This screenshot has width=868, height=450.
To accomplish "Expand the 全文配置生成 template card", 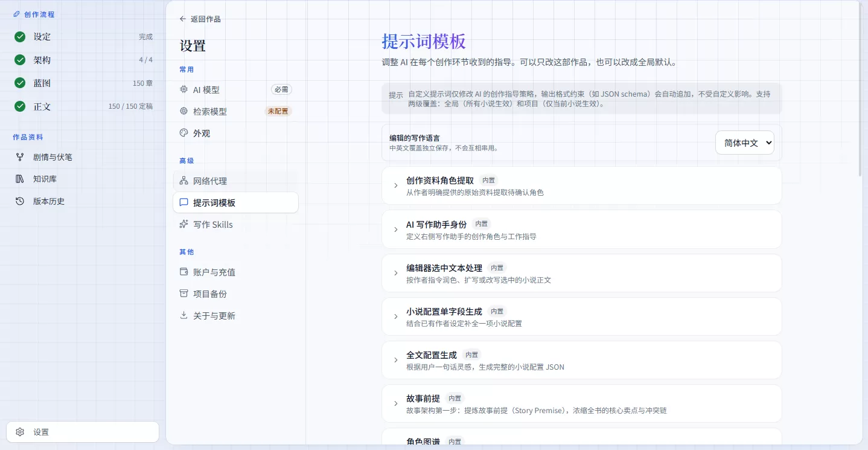I will coord(582,360).
